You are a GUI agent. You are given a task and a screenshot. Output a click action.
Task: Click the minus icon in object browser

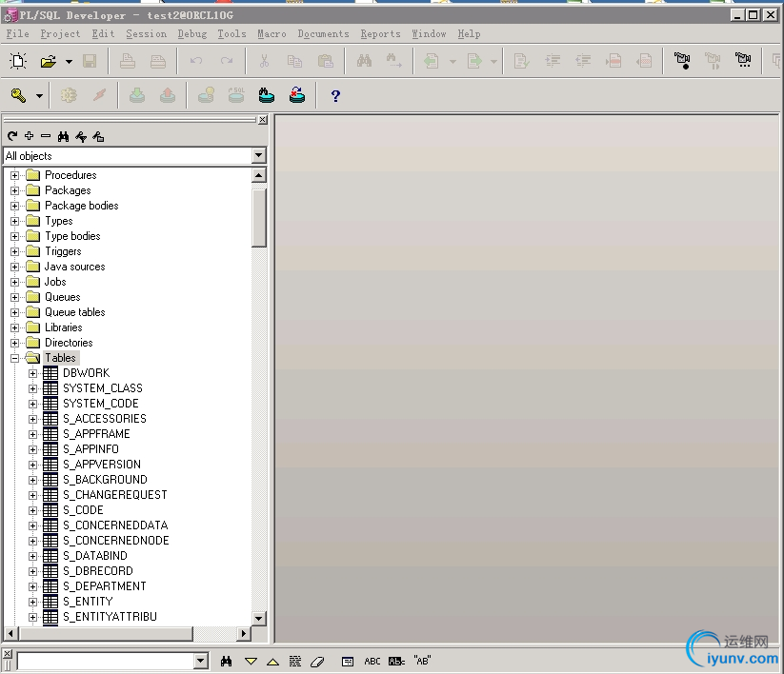46,136
